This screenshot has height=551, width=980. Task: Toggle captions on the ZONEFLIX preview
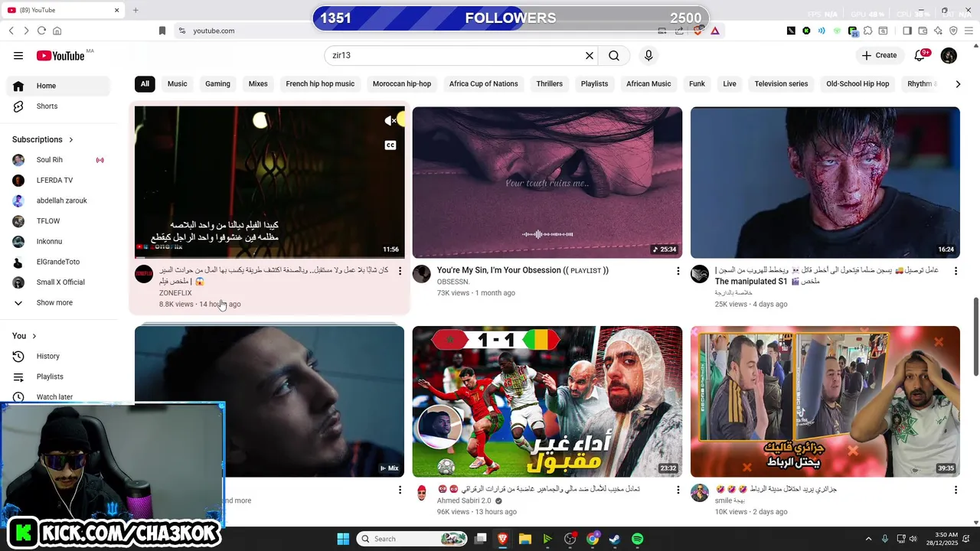(390, 145)
